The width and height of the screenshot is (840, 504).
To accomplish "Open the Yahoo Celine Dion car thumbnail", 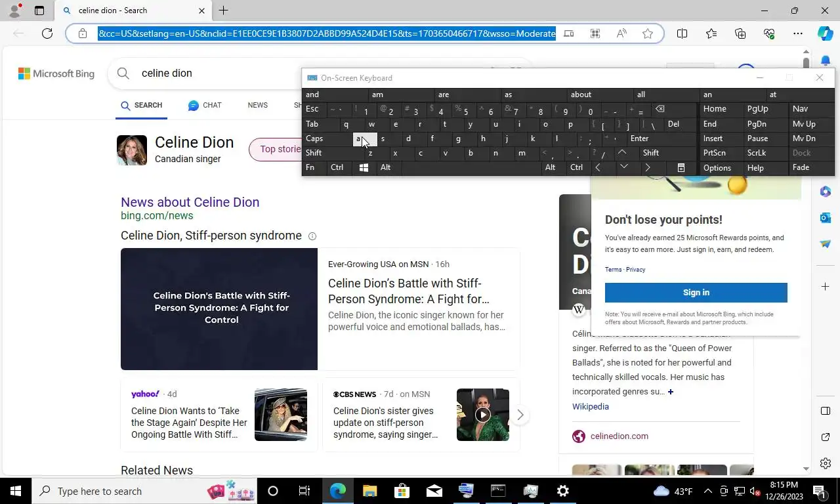I will (281, 415).
